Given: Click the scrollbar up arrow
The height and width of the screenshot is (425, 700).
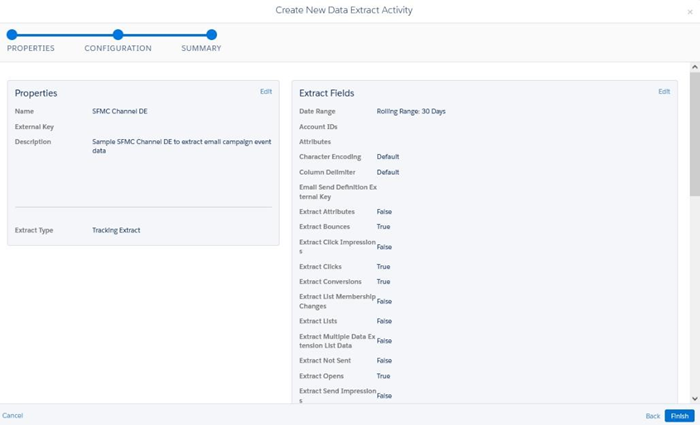Looking at the screenshot, I should 694,67.
